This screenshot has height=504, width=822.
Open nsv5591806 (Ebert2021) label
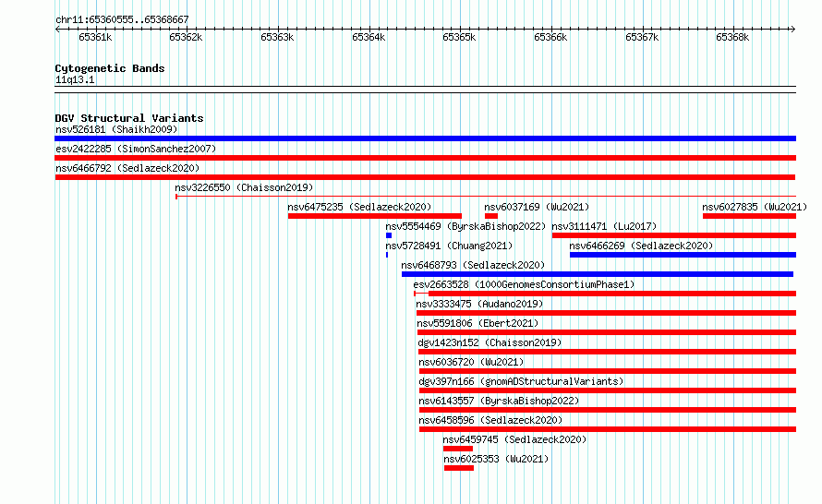pyautogui.click(x=477, y=323)
